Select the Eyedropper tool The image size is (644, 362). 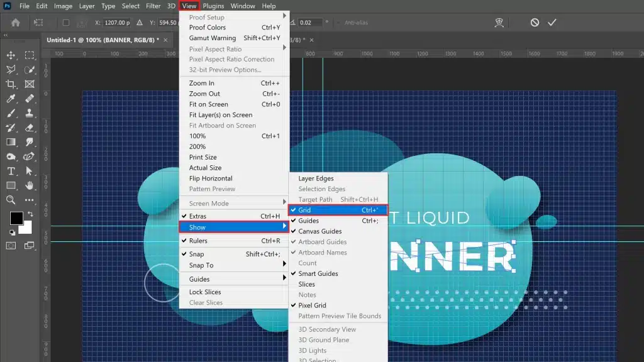click(x=11, y=99)
